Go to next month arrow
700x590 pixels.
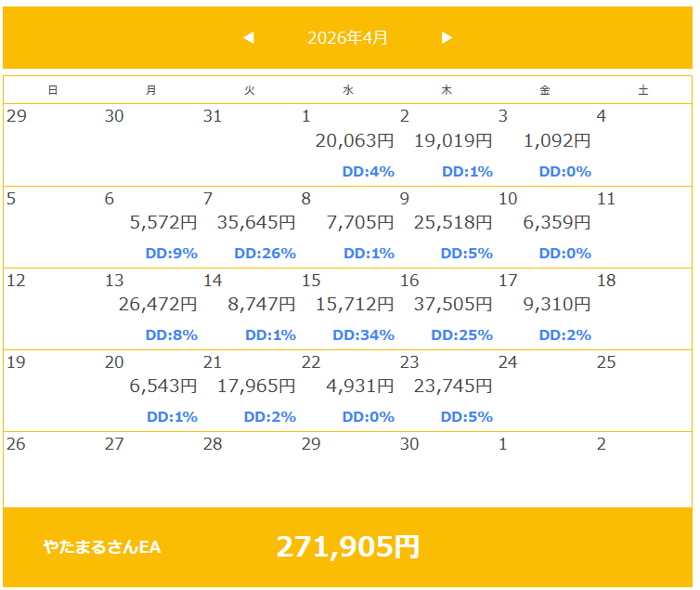(447, 38)
